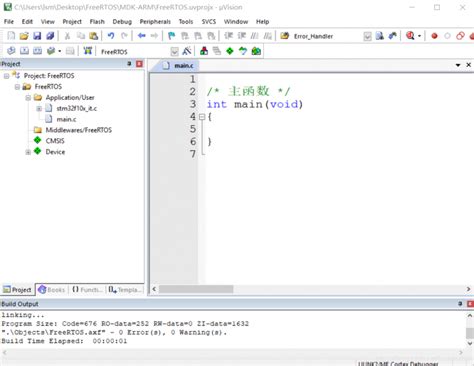Start debug session with the magnifier icon
Image resolution: width=474 pixels, height=366 pixels.
pyautogui.click(x=410, y=36)
